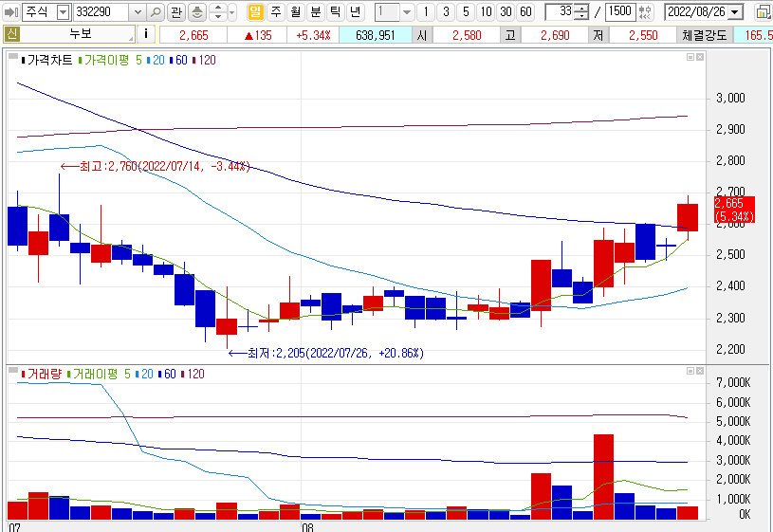The height and width of the screenshot is (532, 773).
Task: Click the 가격차트 legend label
Action: pos(49,60)
